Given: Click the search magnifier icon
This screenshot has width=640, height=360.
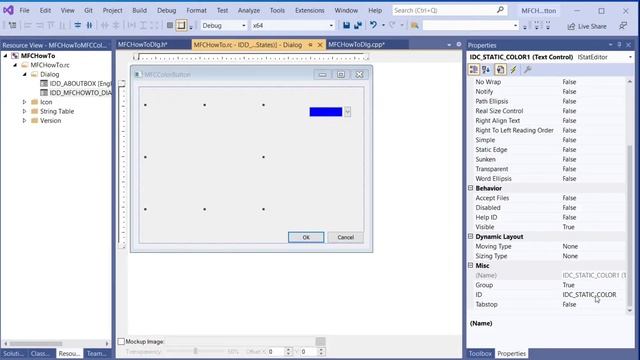Looking at the screenshot, I should (x=500, y=10).
